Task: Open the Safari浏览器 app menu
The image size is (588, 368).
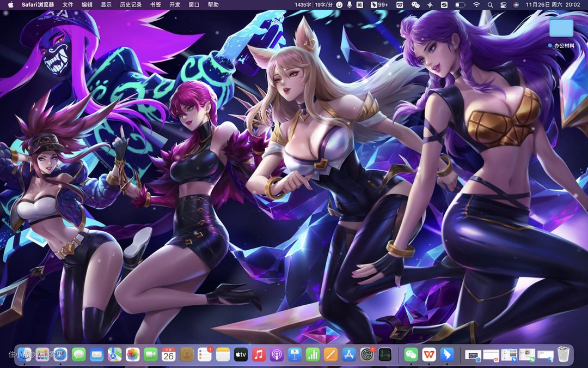Action: (x=38, y=4)
